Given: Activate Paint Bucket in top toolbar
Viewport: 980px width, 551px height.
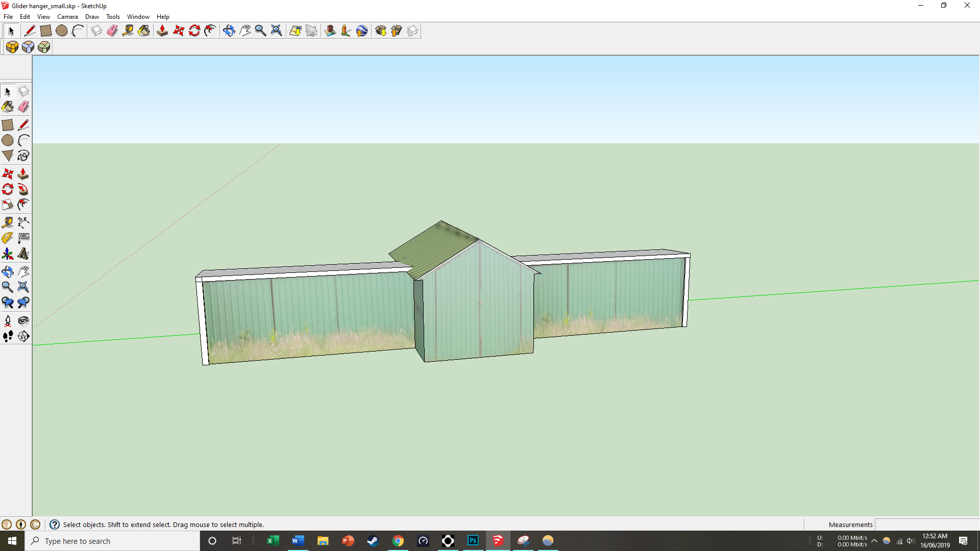Looking at the screenshot, I should point(144,31).
